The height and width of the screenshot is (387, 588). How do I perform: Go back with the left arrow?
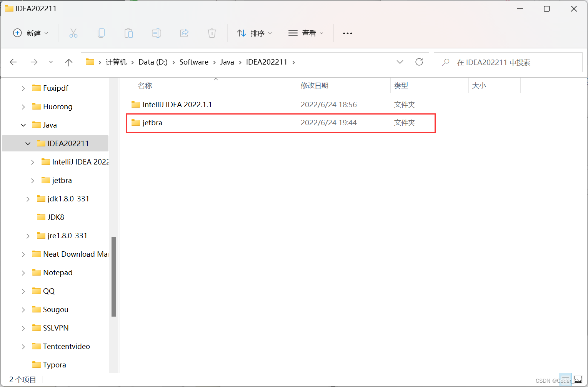[x=13, y=62]
